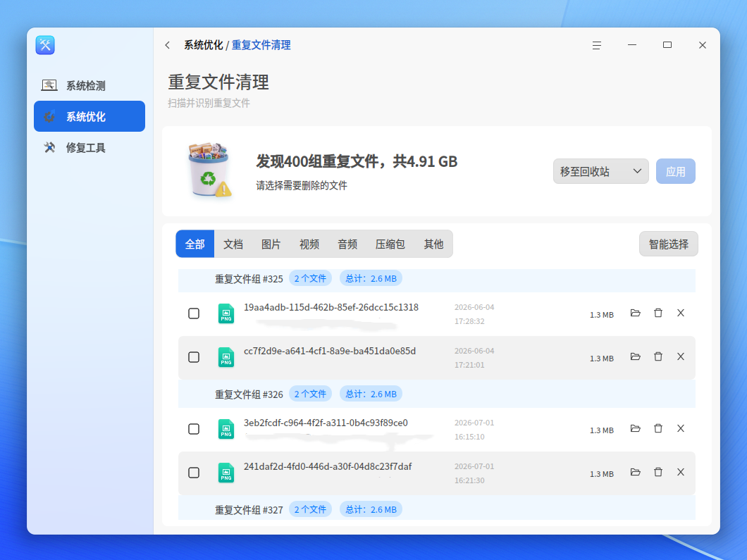Expand the 移至回收站 dropdown
Viewport: 747px width, 560px height.
click(x=600, y=171)
